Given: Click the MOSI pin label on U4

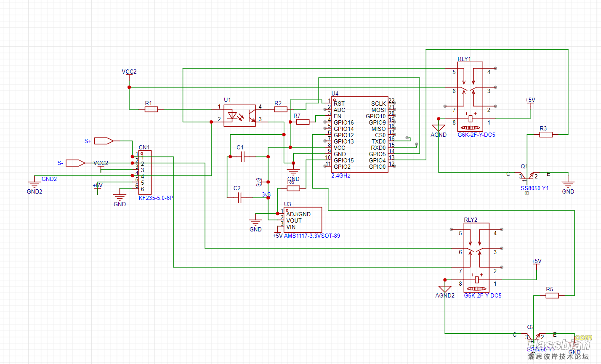Looking at the screenshot, I should [x=379, y=110].
